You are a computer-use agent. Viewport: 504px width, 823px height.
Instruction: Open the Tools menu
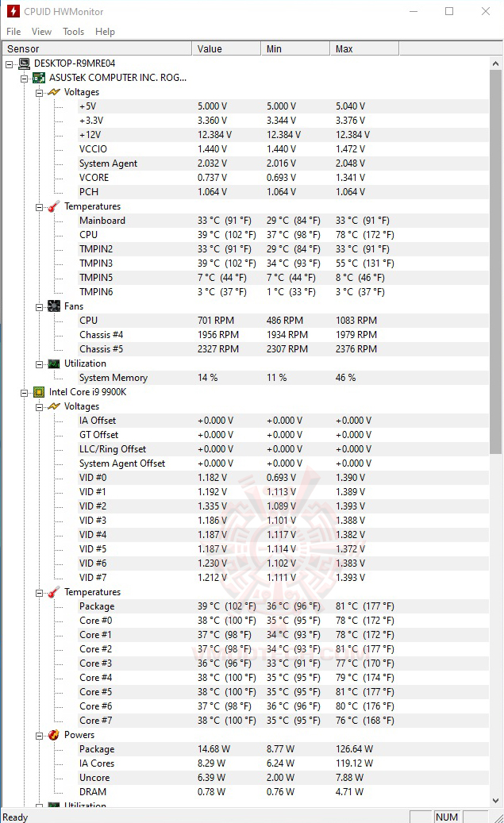pos(74,32)
